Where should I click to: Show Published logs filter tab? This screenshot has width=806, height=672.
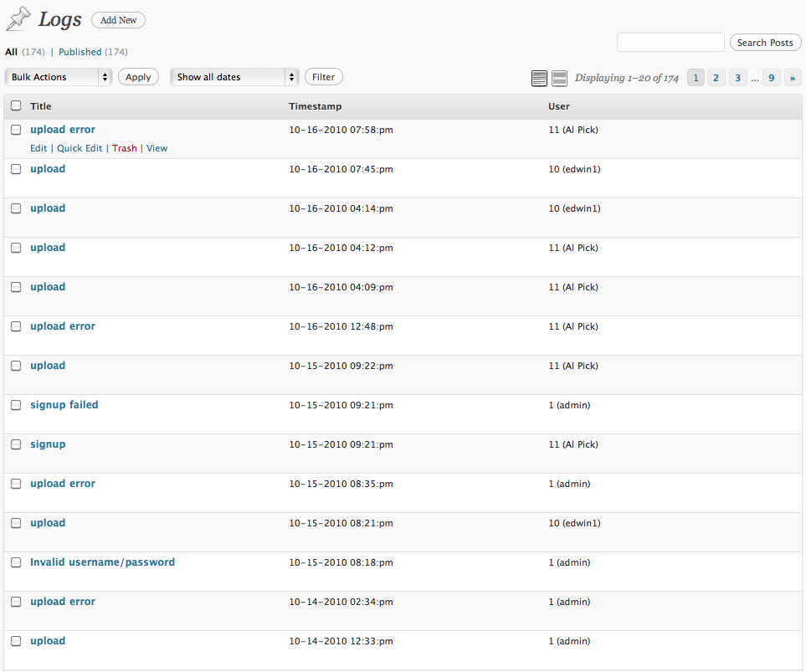(80, 52)
